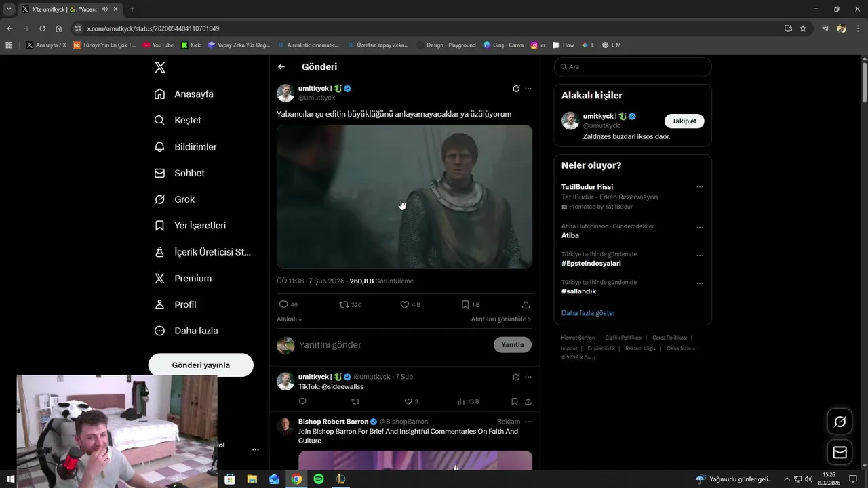The width and height of the screenshot is (868, 488).
Task: Open the Design - Playground bookmark
Action: 446,45
